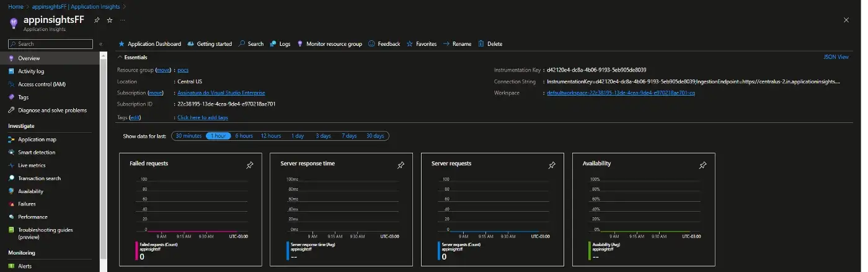The height and width of the screenshot is (272, 868).
Task: Open Activity log in the sidebar
Action: 50,71
